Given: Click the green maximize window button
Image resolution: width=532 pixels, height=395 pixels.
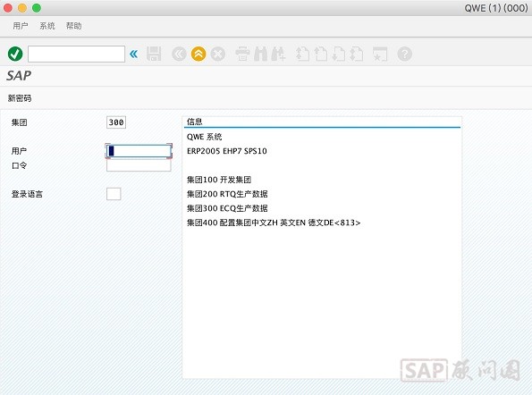Looking at the screenshot, I should (x=37, y=8).
